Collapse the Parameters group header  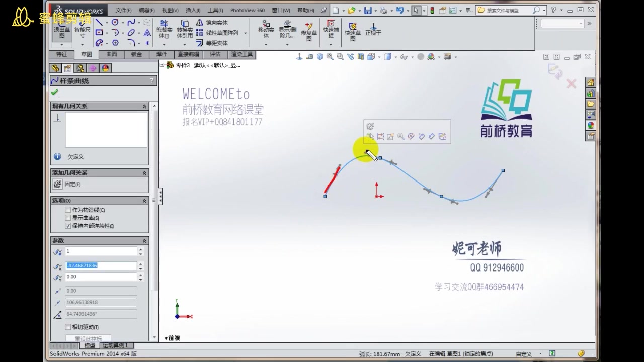pos(144,240)
